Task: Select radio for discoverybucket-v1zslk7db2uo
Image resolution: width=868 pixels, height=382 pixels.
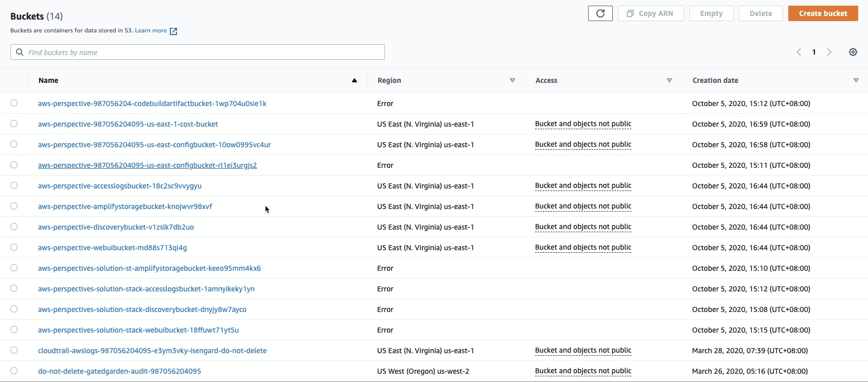Action: (14, 227)
